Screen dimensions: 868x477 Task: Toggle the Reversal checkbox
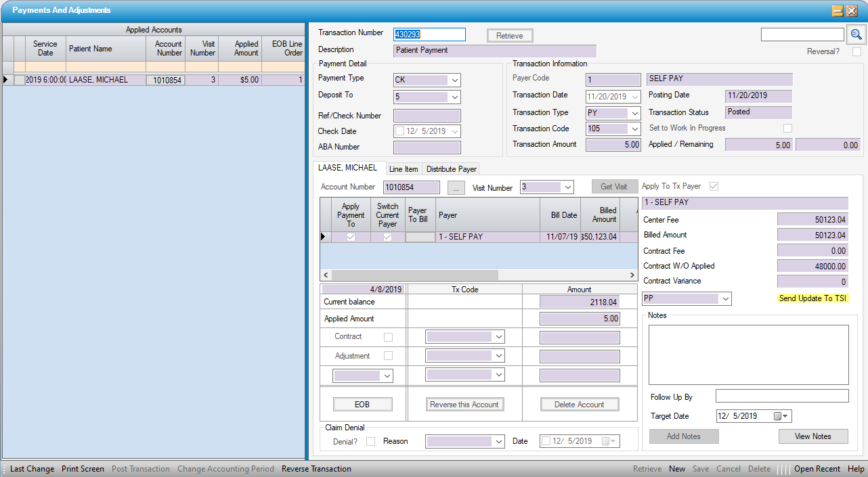pyautogui.click(x=856, y=51)
